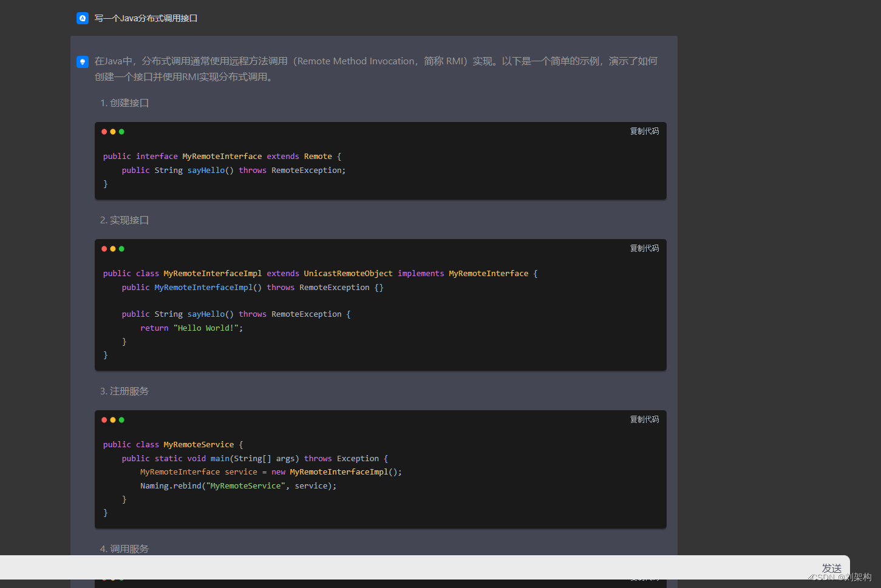Click yellow dot on the MyRemoteService code block
The image size is (881, 588).
click(113, 420)
